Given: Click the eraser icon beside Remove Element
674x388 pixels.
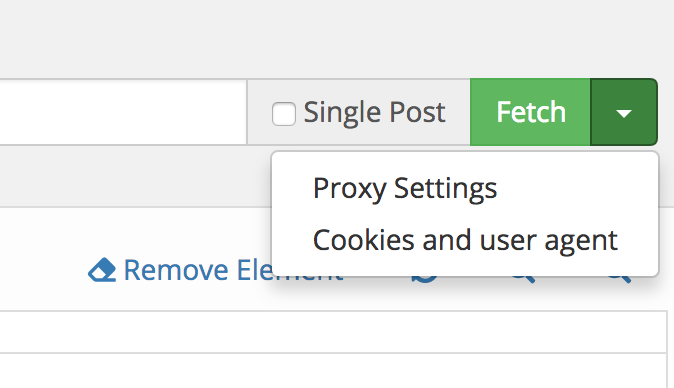Looking at the screenshot, I should (102, 270).
